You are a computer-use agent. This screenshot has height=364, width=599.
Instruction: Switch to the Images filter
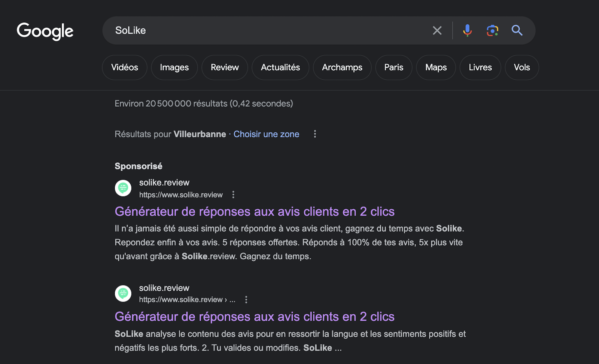(174, 67)
